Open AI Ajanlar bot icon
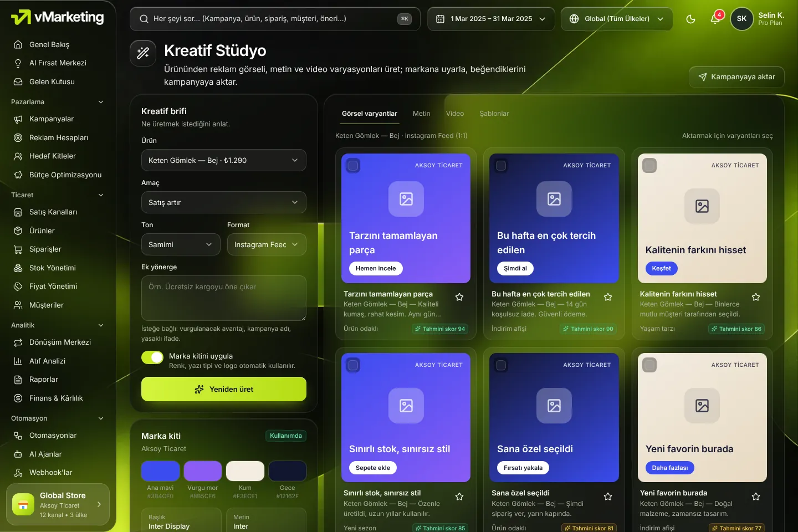 pos(18,454)
